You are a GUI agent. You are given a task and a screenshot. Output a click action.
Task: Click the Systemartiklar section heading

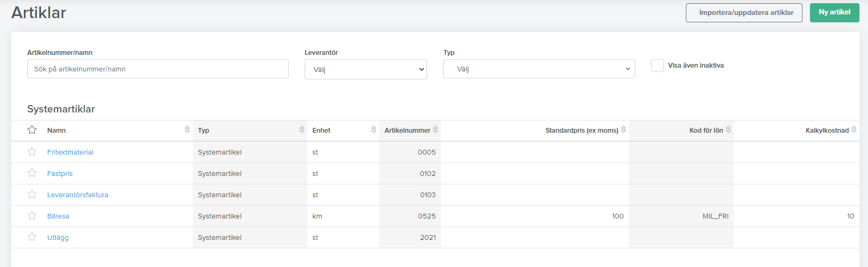click(61, 109)
